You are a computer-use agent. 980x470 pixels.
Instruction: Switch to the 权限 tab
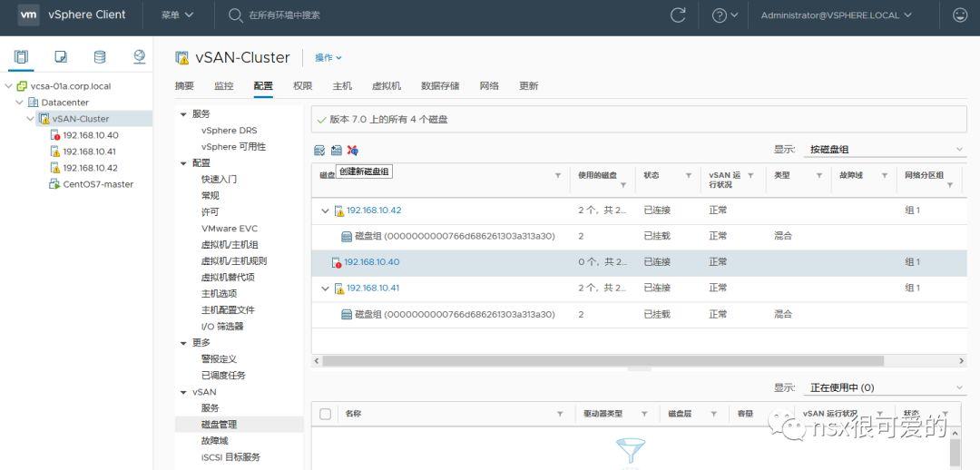tap(302, 86)
